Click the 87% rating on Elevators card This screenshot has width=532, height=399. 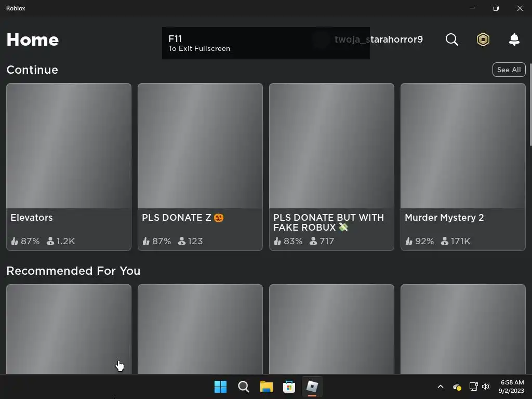[30, 241]
